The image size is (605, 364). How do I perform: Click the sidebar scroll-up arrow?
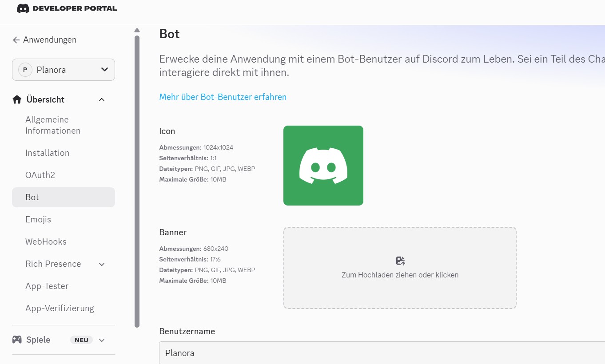[x=137, y=30]
